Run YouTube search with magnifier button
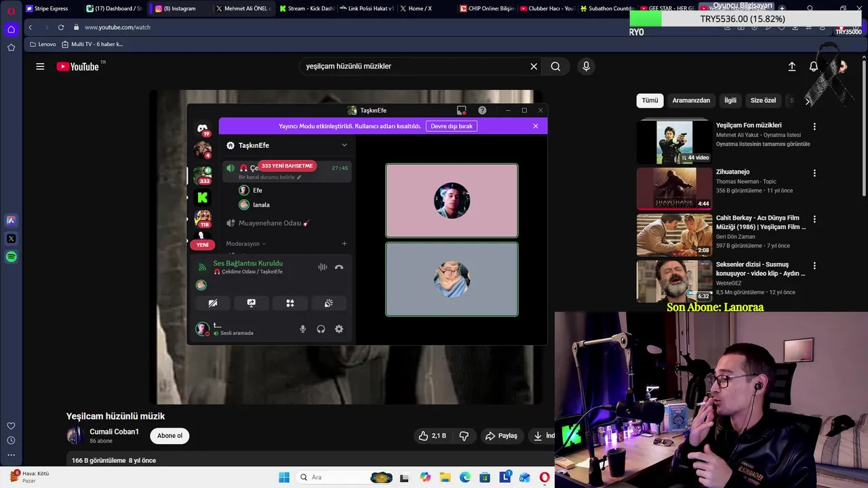The width and height of the screenshot is (868, 488). [555, 66]
